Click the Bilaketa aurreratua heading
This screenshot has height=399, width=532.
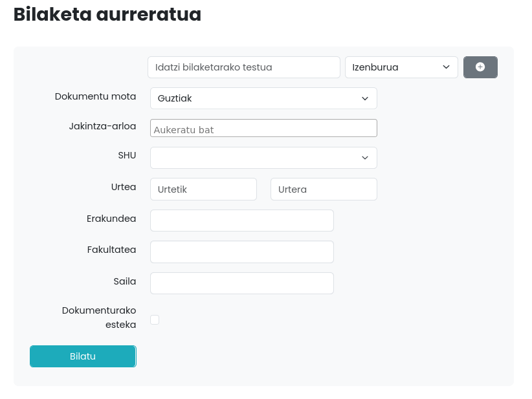[x=107, y=14]
